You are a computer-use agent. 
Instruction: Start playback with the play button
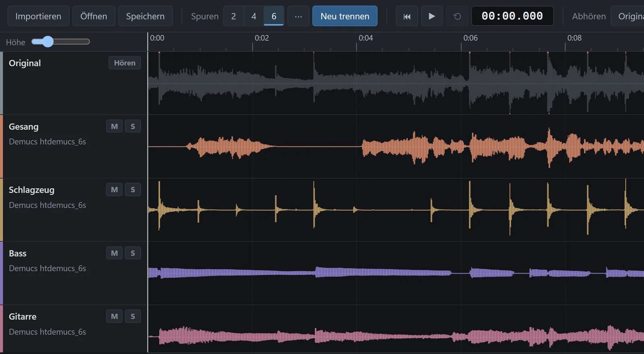432,16
